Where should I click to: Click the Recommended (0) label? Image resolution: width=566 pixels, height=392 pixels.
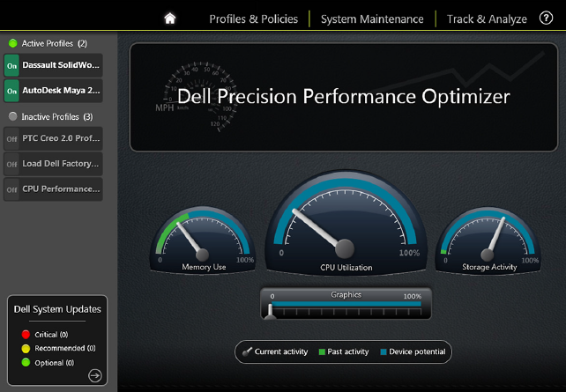(x=65, y=348)
